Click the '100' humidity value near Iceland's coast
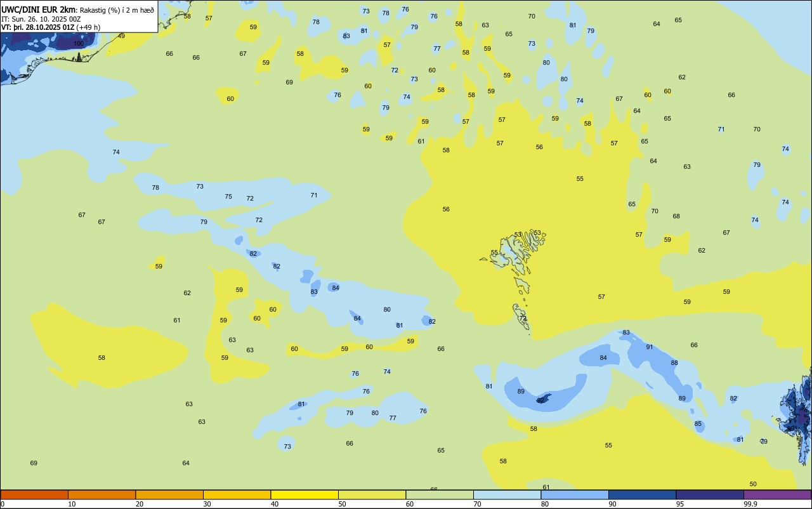 coord(79,44)
